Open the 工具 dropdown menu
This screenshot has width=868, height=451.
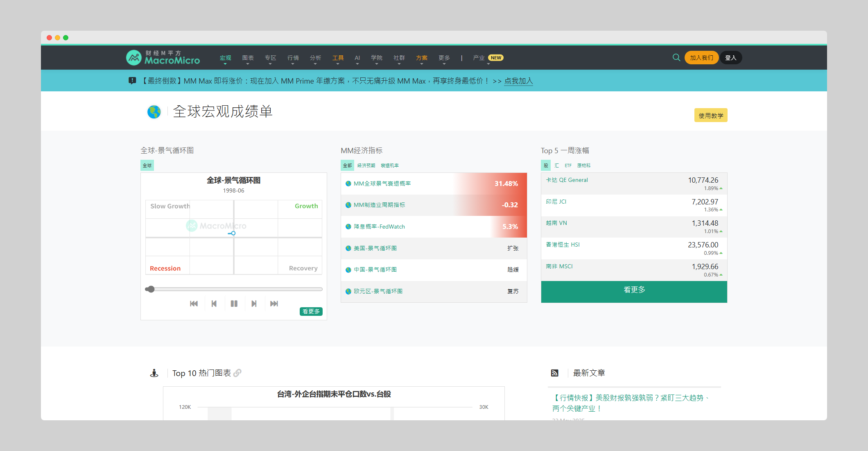pyautogui.click(x=338, y=58)
